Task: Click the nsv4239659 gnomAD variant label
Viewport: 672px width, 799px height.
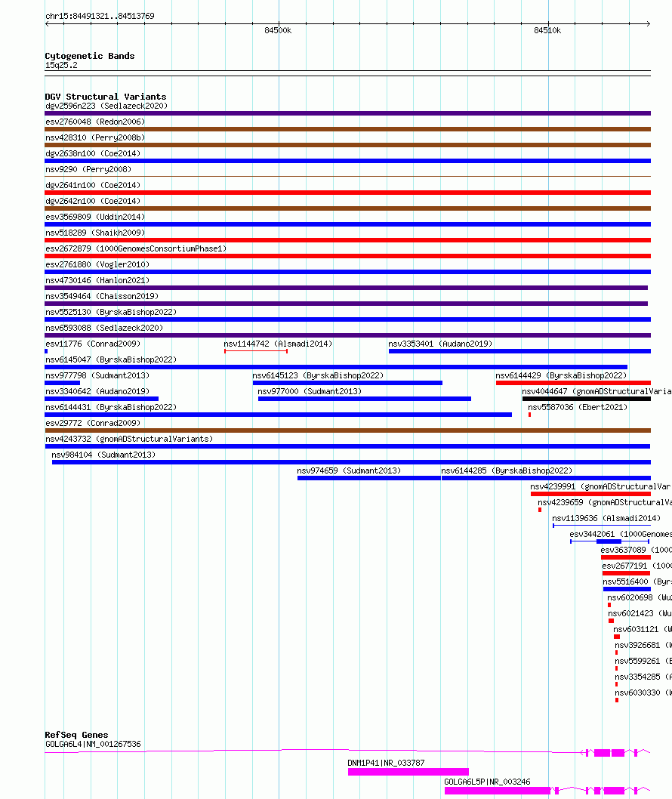Action: click(x=605, y=502)
